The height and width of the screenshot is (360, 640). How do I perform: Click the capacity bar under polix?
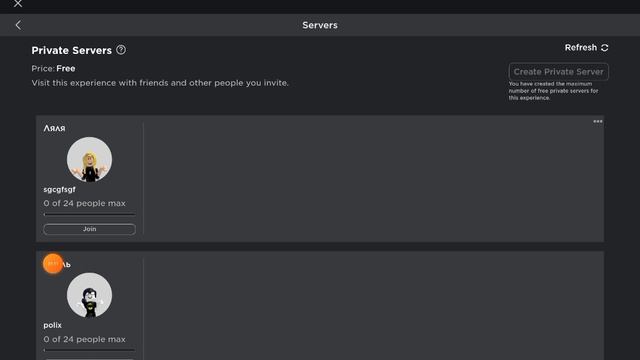(x=89, y=350)
